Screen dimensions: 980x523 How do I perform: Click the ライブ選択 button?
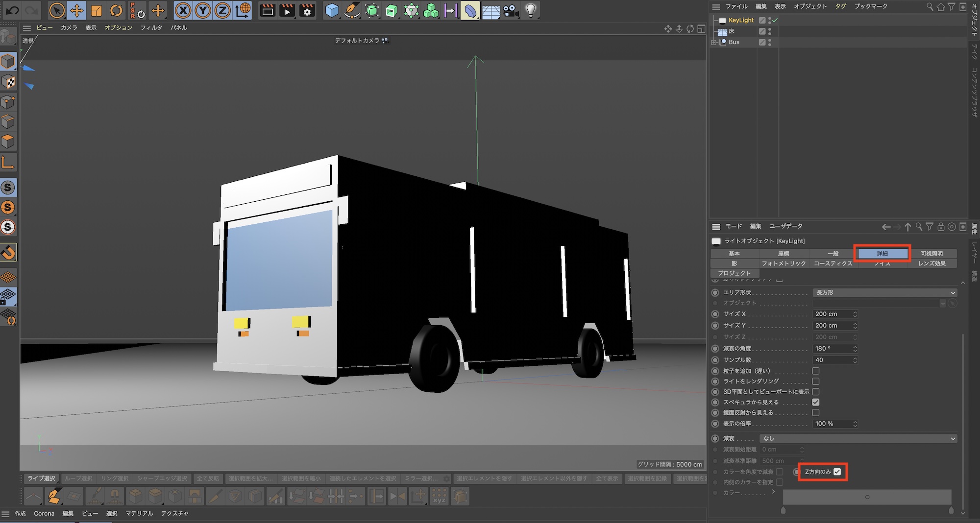click(x=41, y=478)
